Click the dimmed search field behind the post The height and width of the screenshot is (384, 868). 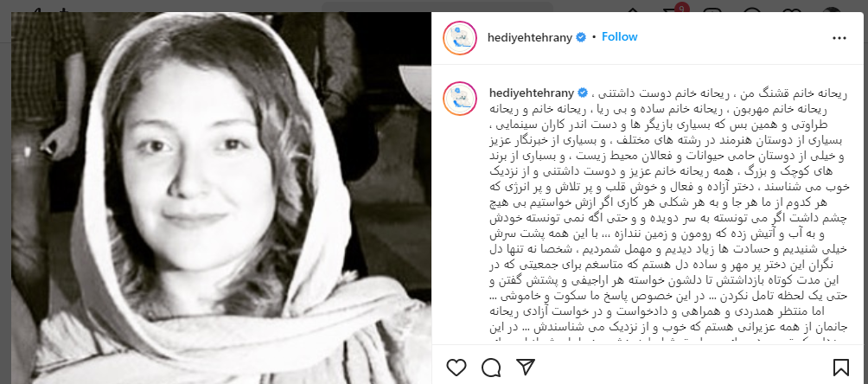tap(437, 6)
